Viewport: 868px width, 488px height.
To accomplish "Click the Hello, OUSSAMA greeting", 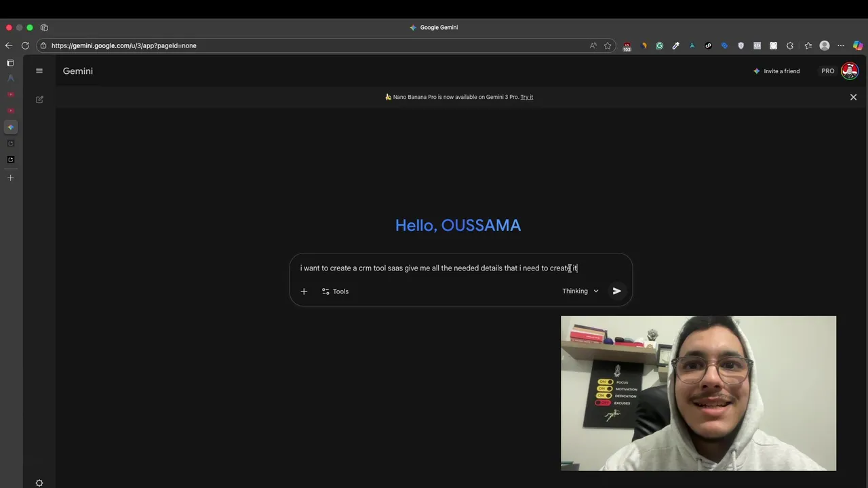I will click(458, 225).
